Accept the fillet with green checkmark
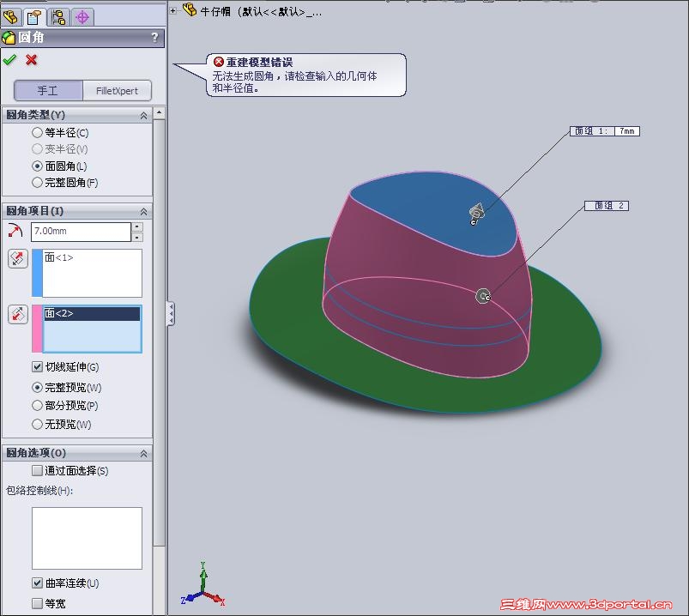 9,60
